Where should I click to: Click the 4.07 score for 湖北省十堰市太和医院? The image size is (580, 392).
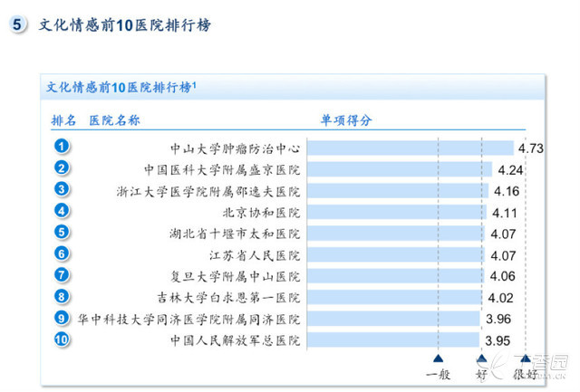[503, 234]
